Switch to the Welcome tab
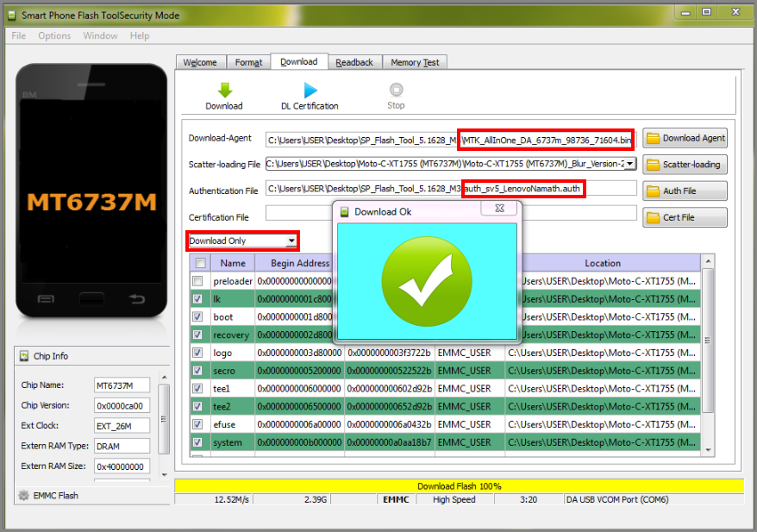The width and height of the screenshot is (757, 532). click(200, 62)
